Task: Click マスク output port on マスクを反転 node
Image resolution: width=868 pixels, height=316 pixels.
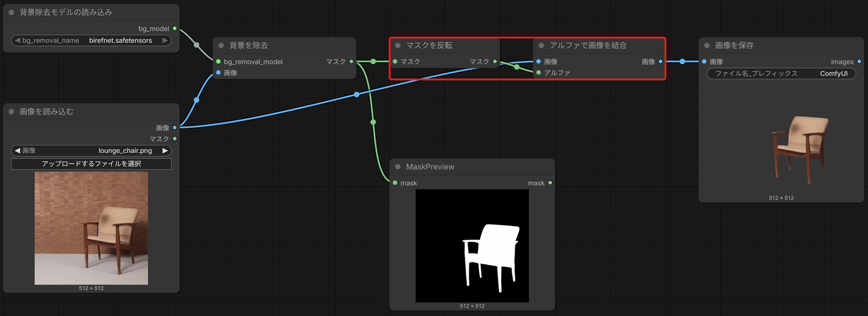Action: click(495, 62)
